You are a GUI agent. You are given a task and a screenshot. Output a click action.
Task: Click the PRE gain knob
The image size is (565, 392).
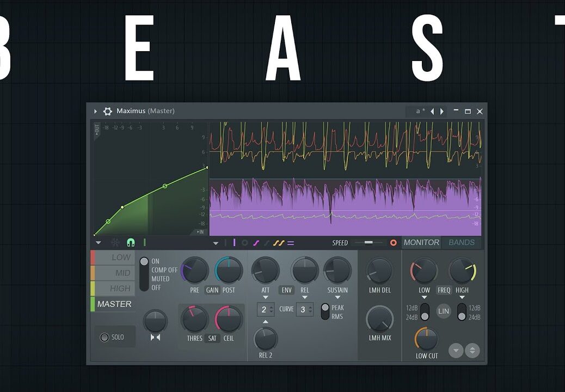tap(194, 271)
